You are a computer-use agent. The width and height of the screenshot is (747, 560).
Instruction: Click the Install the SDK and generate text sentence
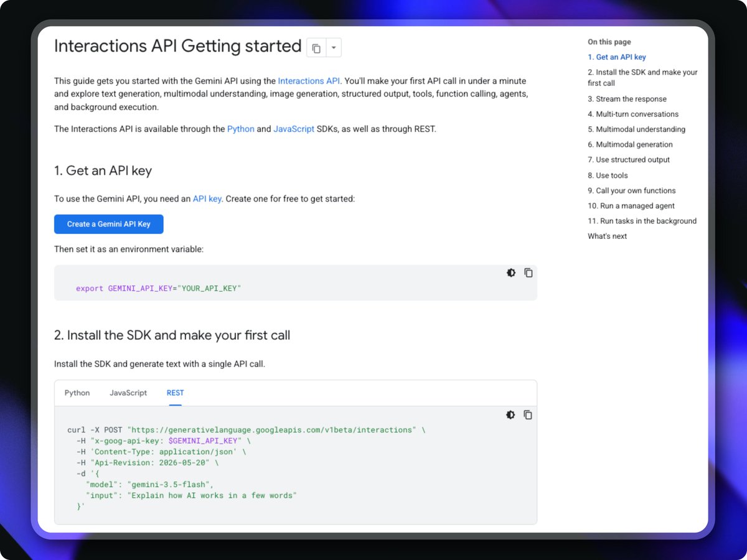point(159,364)
